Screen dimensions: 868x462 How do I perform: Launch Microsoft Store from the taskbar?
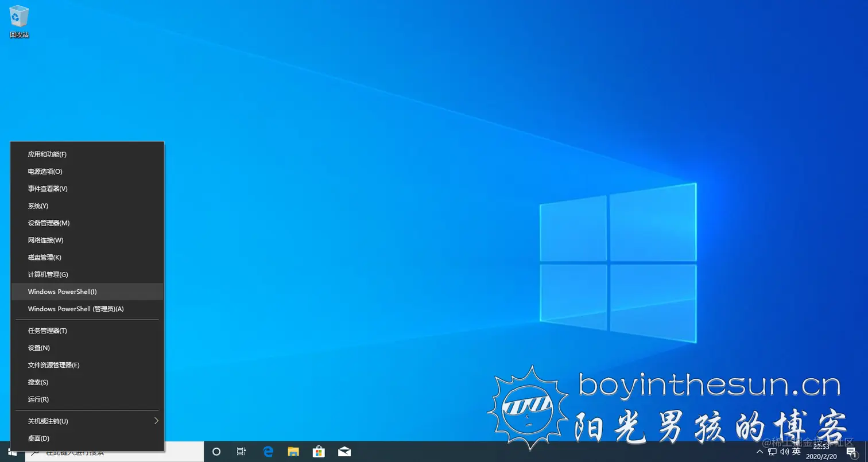pos(319,452)
